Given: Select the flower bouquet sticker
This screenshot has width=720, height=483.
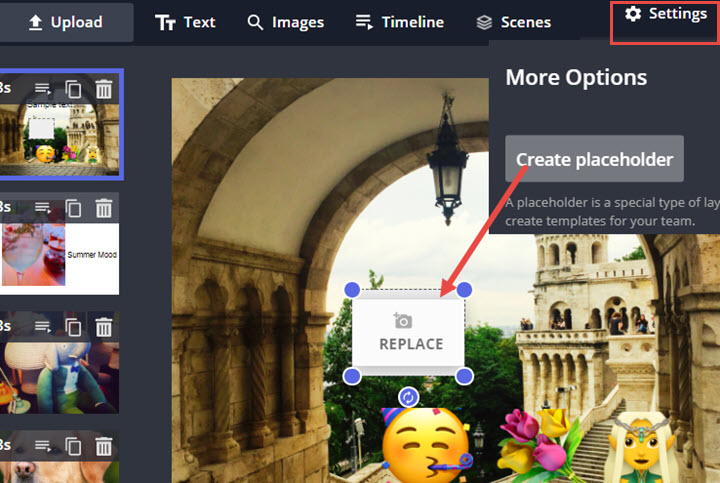Looking at the screenshot, I should pyautogui.click(x=538, y=444).
